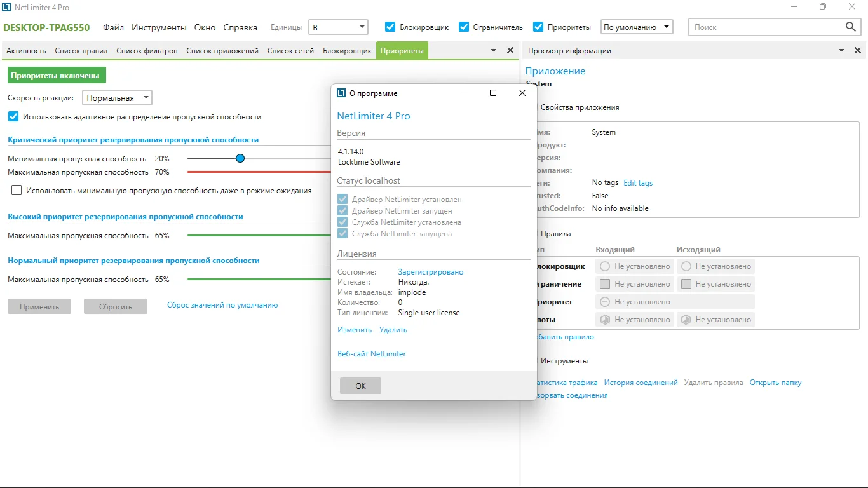Switch to 'Список сетей' tab
This screenshot has width=868, height=488.
coord(290,51)
